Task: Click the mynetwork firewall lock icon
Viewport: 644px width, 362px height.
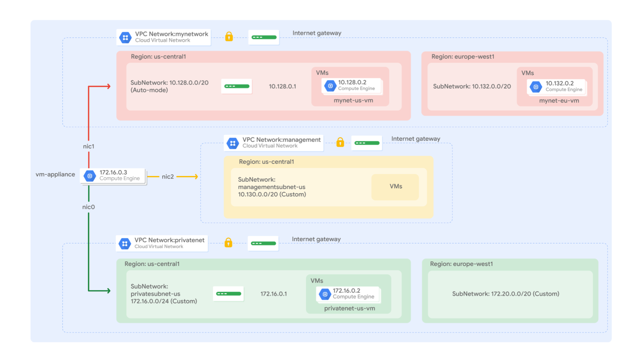Action: (x=229, y=37)
